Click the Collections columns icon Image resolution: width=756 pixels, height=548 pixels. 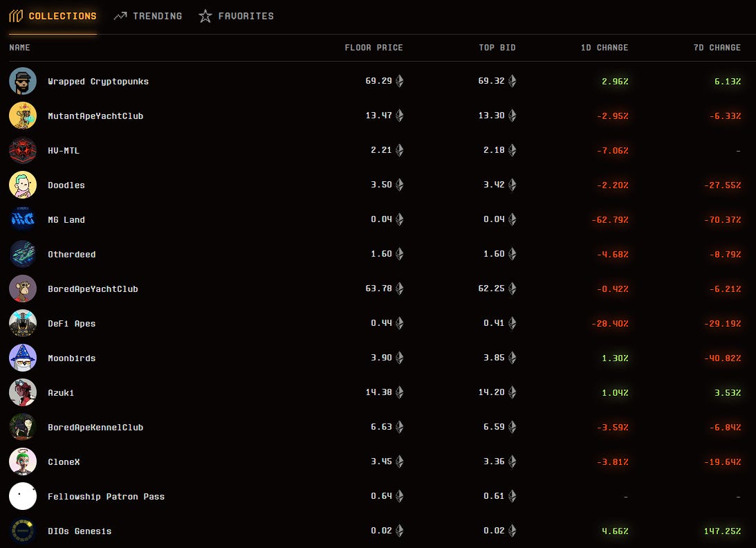click(x=16, y=16)
